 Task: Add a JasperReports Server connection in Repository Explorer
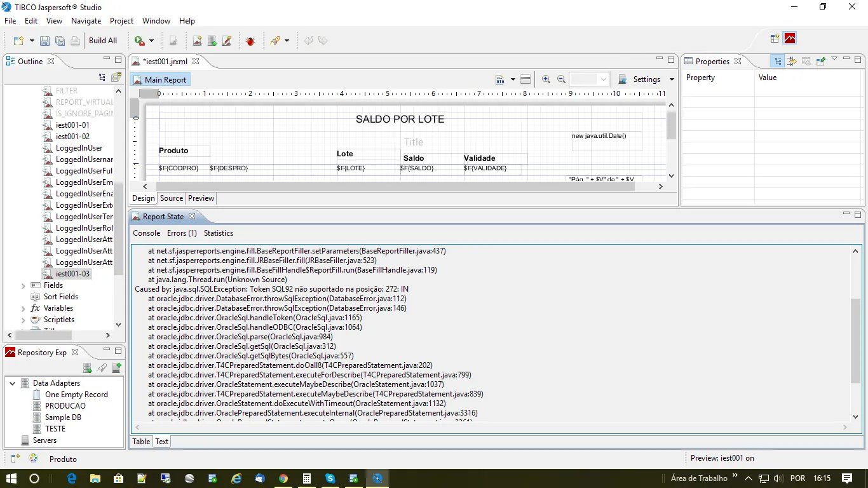117,368
